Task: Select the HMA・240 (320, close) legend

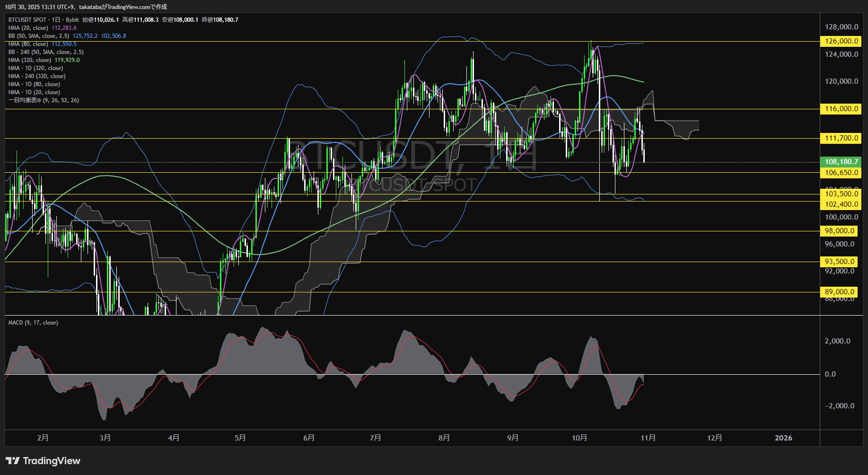Action: click(x=37, y=76)
